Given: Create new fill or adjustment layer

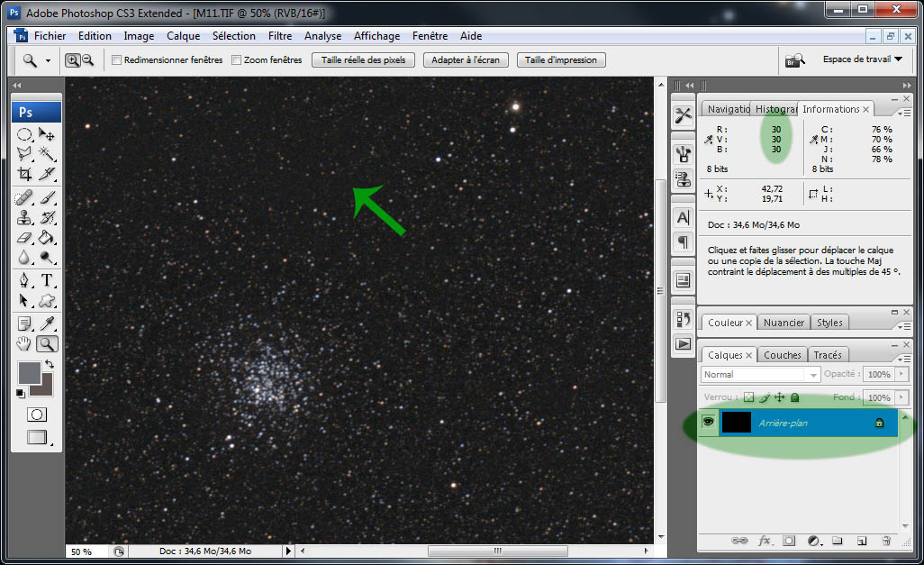Looking at the screenshot, I should pyautogui.click(x=814, y=541).
